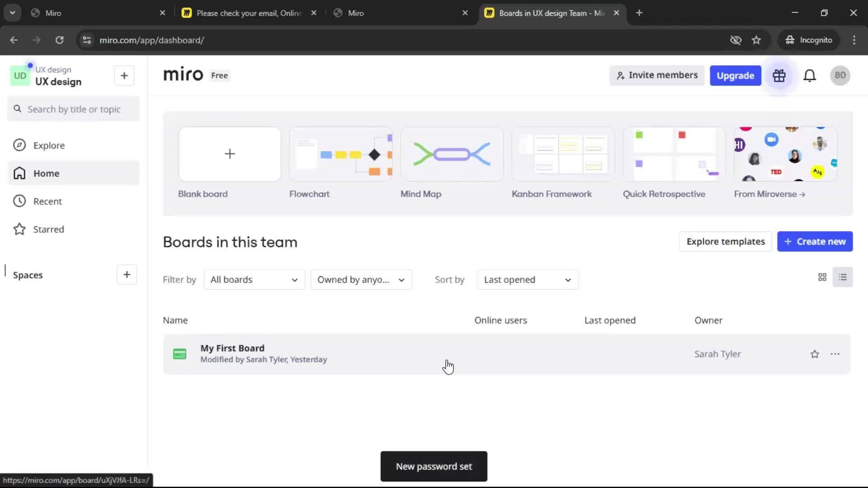Focus the Search by title or topic field
This screenshot has height=488, width=868.
(74, 109)
